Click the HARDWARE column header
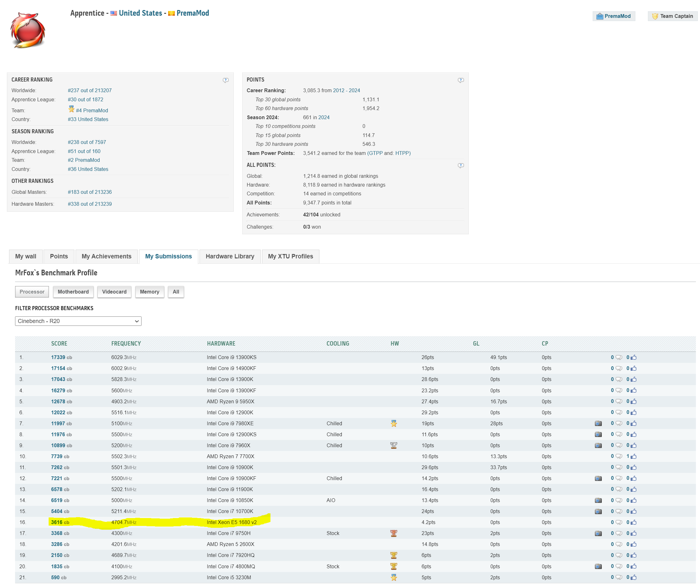Image resolution: width=700 pixels, height=588 pixels. click(x=221, y=343)
